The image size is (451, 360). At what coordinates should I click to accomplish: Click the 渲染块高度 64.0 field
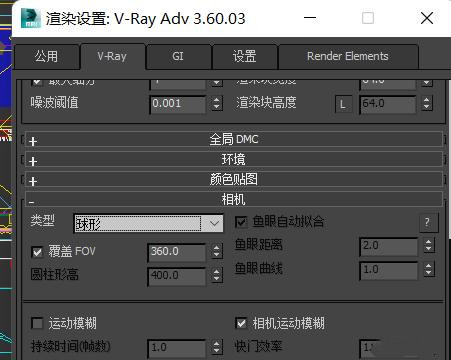point(388,104)
